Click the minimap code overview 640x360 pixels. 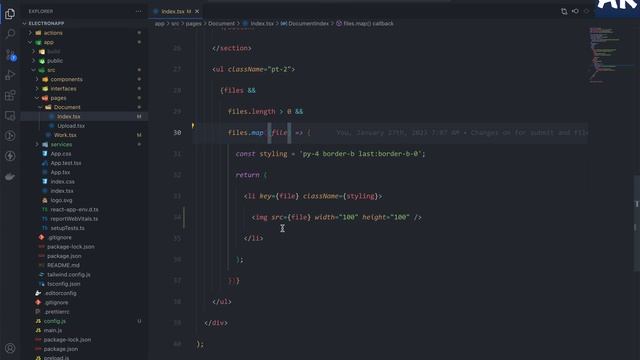610,55
